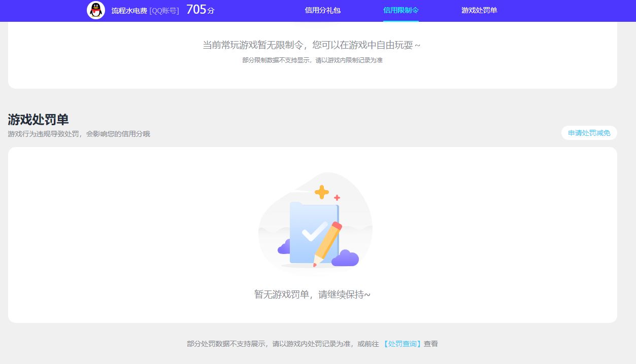Click the 705分 credit score
This screenshot has width=636, height=364.
200,10
